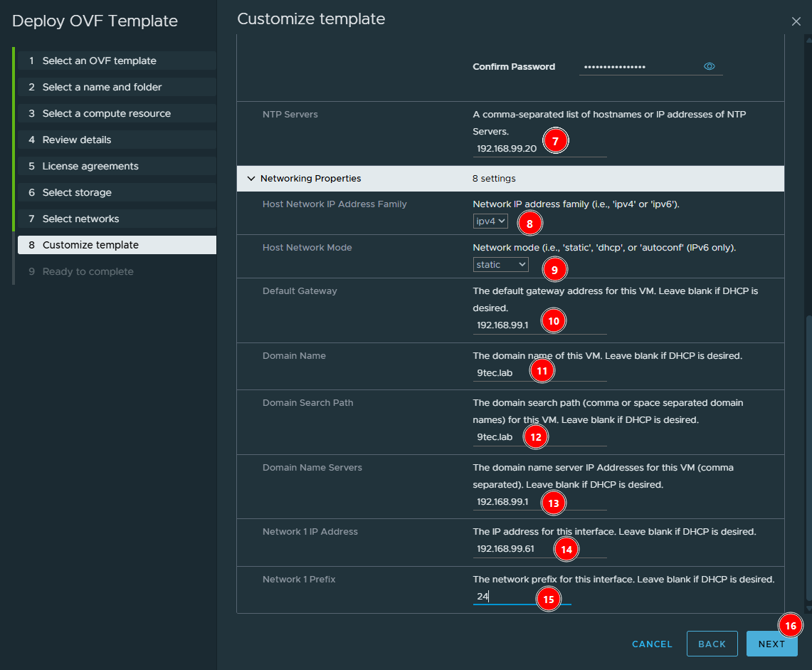Click the NTP Servers input field
The width and height of the screenshot is (812, 670).
[539, 149]
